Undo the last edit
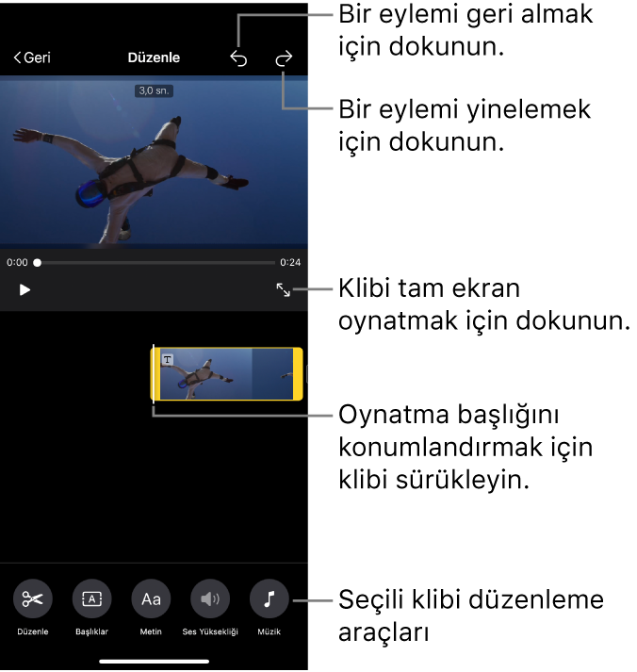 (238, 58)
